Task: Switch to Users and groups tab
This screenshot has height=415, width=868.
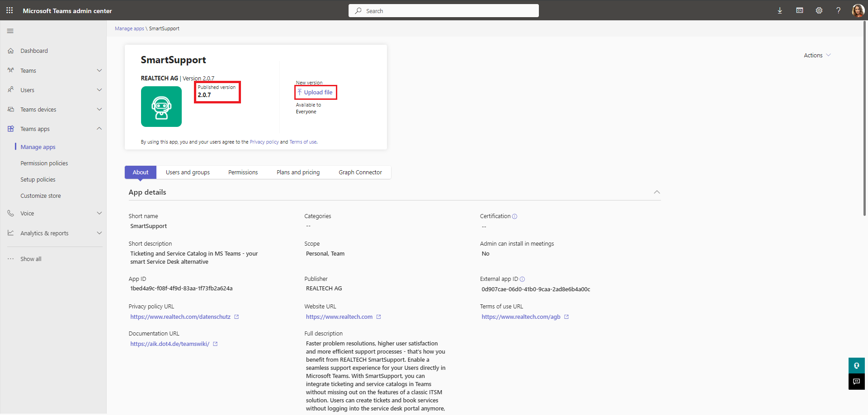Action: coord(188,172)
